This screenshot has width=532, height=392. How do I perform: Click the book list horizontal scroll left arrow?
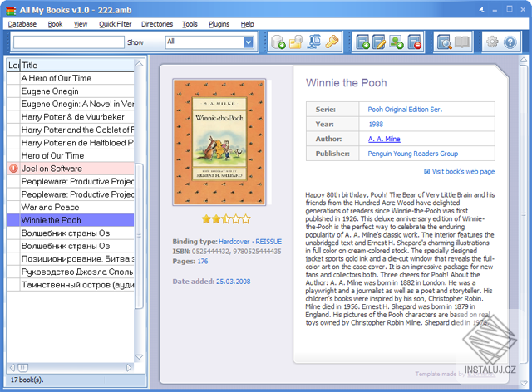pos(12,368)
